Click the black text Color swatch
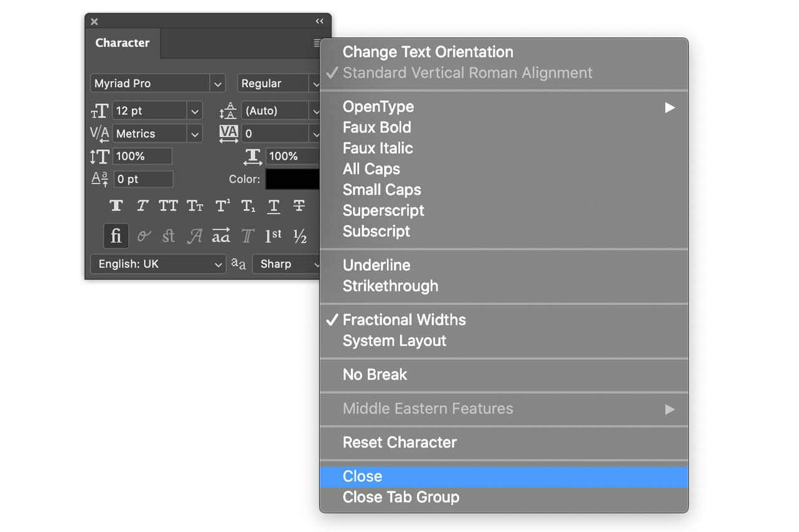 click(x=292, y=179)
